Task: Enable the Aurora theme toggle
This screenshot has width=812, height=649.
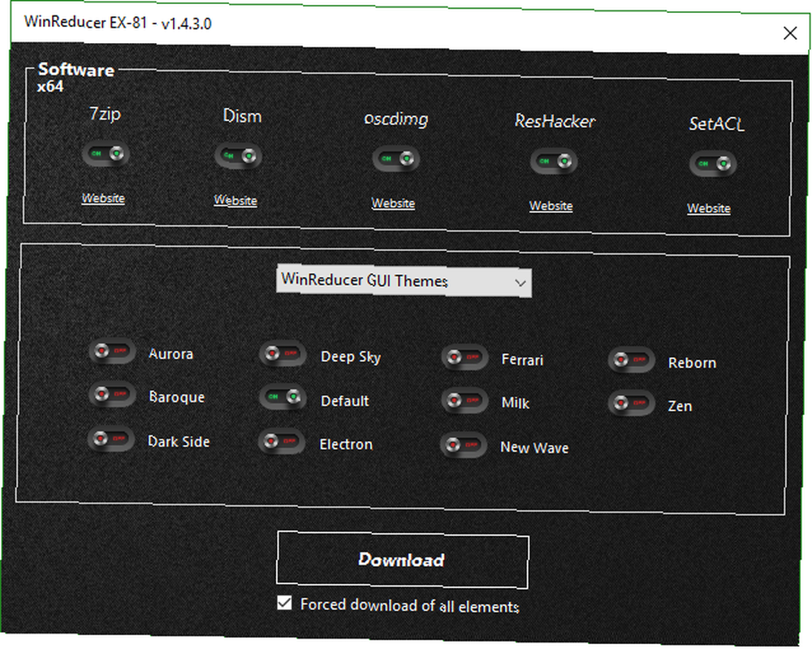Action: pos(112,351)
